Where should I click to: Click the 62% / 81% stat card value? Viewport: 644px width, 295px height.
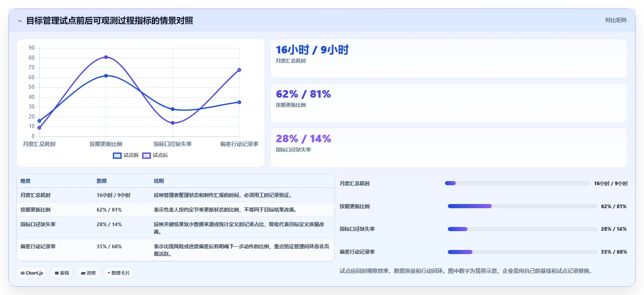pos(303,94)
